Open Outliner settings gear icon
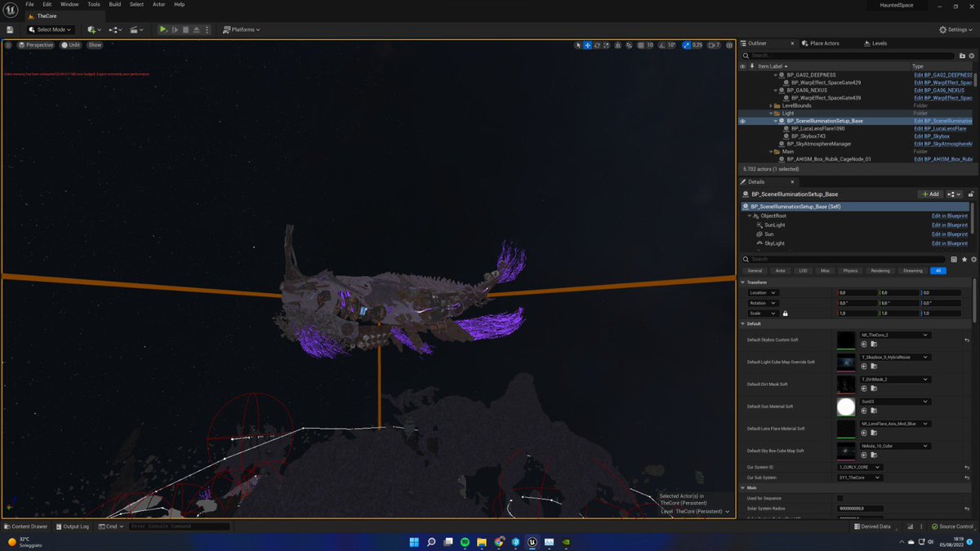Screen dimensions: 980x551 [x=972, y=56]
